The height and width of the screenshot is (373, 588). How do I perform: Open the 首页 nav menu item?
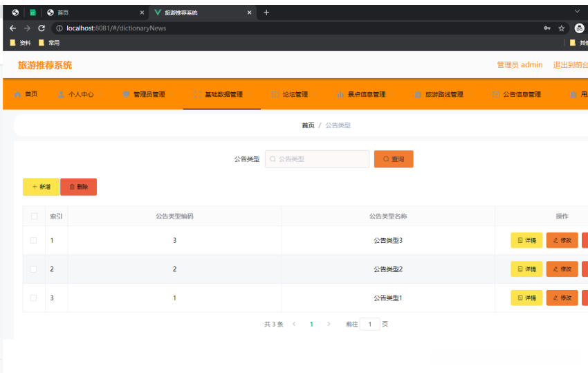click(26, 94)
